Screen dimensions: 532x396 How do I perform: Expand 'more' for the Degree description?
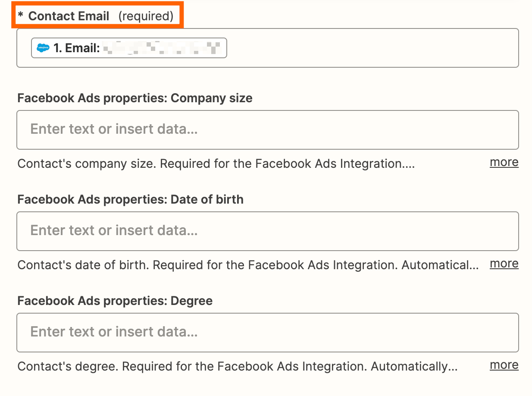[504, 365]
